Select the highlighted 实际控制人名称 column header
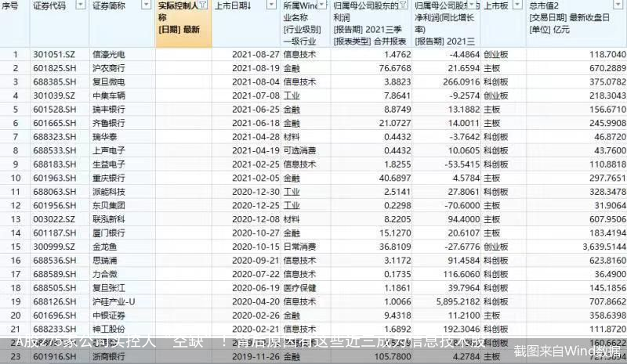The height and width of the screenshot is (364, 627). tap(183, 23)
